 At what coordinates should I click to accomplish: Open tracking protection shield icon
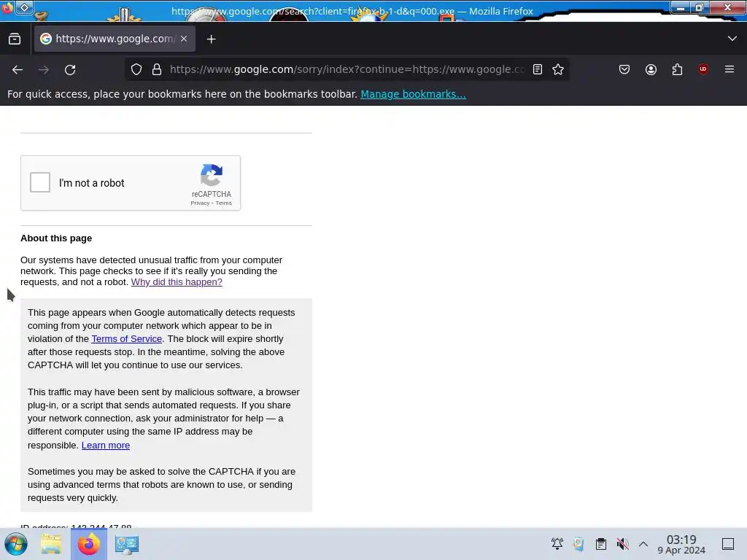(136, 69)
